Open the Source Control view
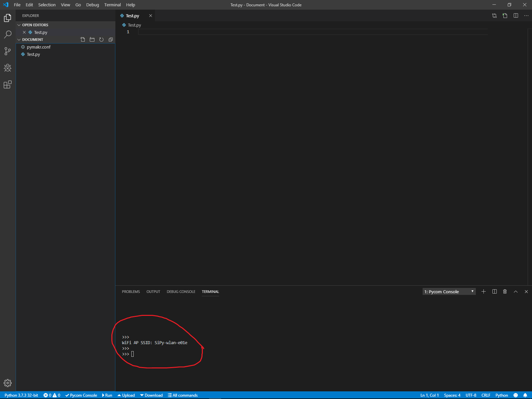 pyautogui.click(x=8, y=51)
